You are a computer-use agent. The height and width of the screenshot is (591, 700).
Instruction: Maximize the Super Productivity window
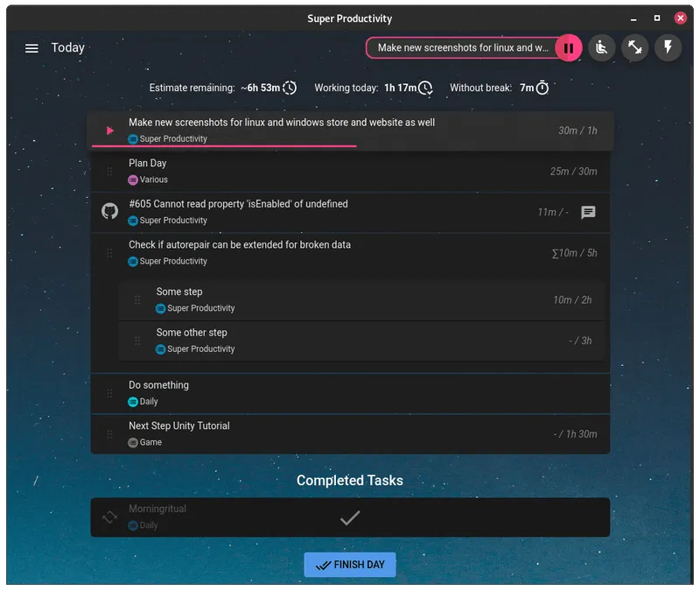657,18
